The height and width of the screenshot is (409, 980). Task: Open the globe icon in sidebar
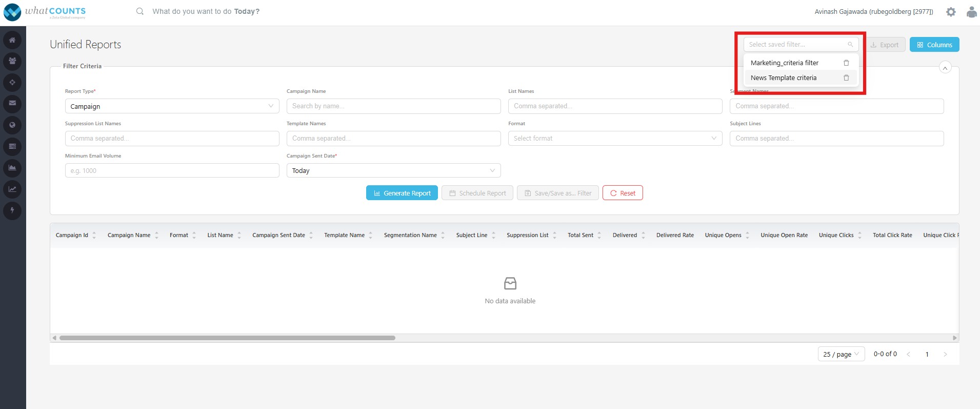[12, 125]
